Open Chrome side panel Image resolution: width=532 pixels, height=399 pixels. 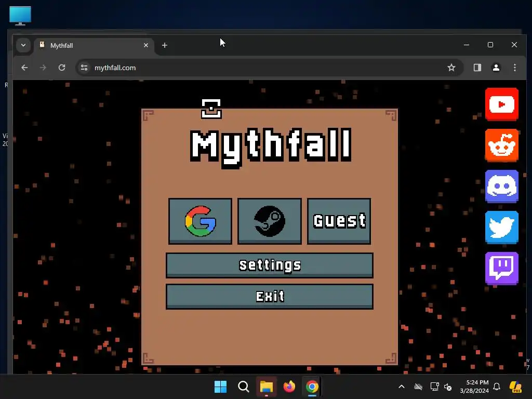(477, 68)
